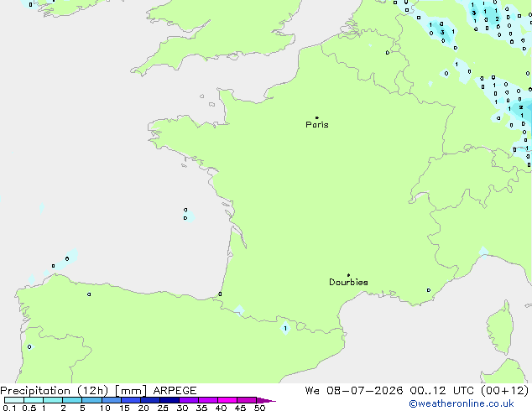Open the weatheronline.co.uk copyright link
This screenshot has height=411, width=532.
[462, 403]
